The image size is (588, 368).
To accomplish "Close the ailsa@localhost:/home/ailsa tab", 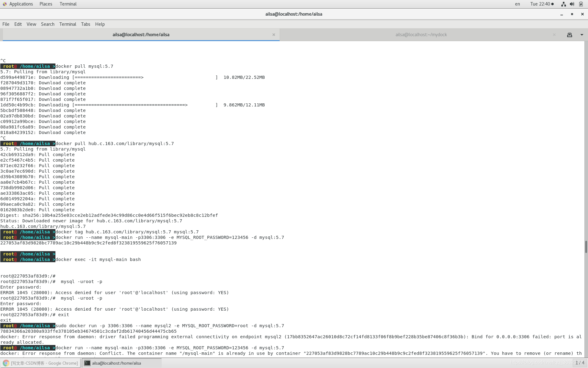I will point(273,35).
